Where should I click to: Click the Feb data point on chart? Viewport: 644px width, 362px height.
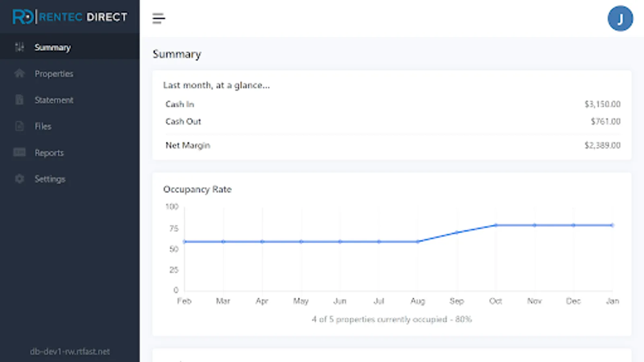(184, 242)
